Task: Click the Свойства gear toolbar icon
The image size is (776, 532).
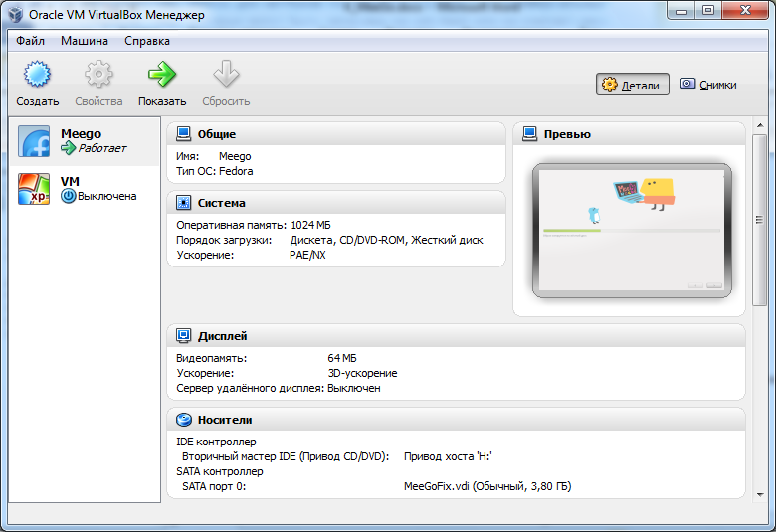Action: pyautogui.click(x=98, y=75)
